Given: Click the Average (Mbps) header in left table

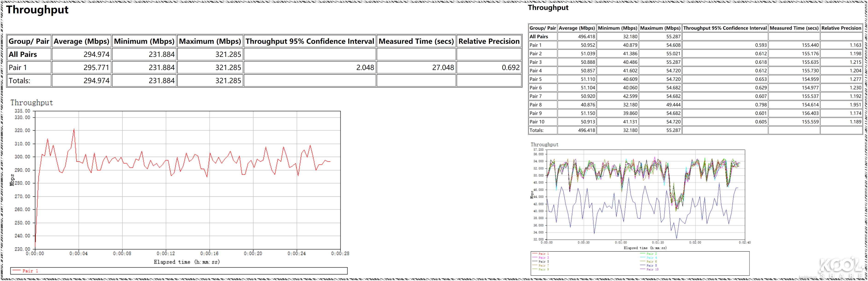Looking at the screenshot, I should click(82, 41).
